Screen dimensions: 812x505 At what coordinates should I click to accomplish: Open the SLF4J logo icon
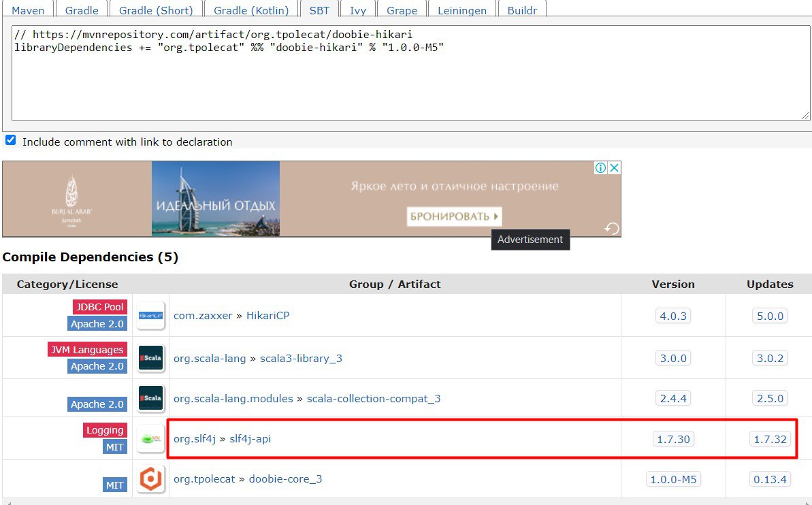[x=150, y=439]
